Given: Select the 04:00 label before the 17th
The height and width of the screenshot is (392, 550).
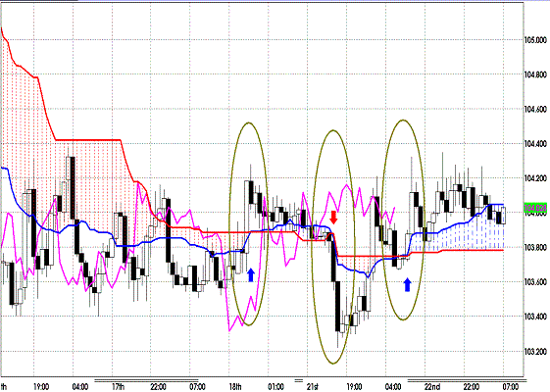Looking at the screenshot, I should point(80,387).
